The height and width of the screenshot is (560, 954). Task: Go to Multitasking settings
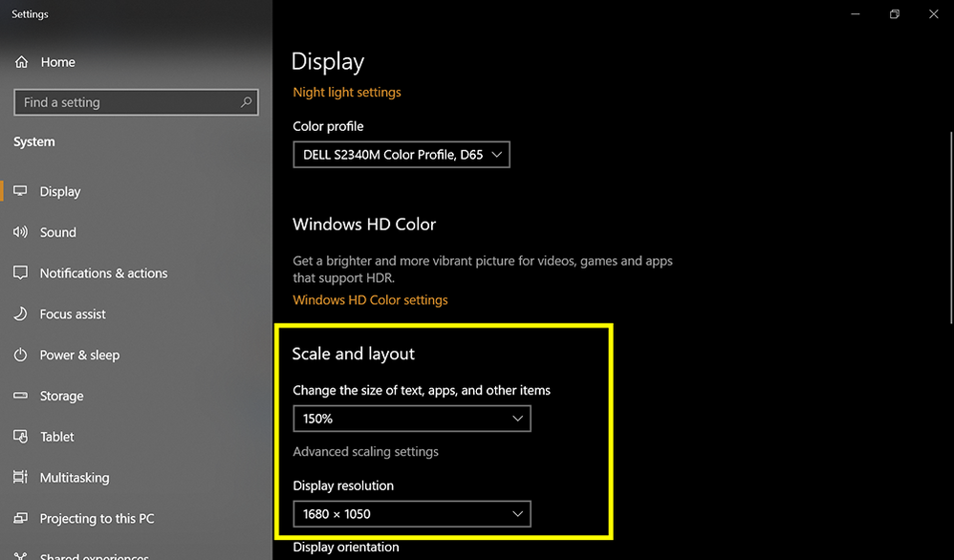(75, 478)
